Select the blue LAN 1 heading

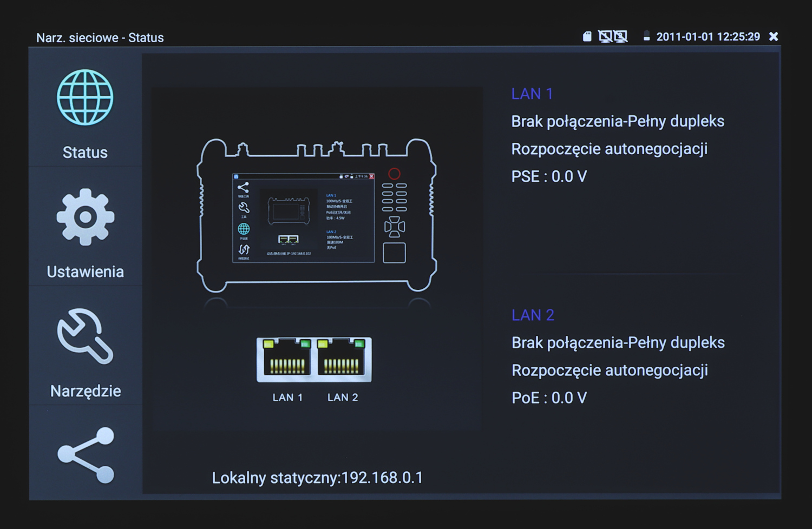pyautogui.click(x=532, y=94)
